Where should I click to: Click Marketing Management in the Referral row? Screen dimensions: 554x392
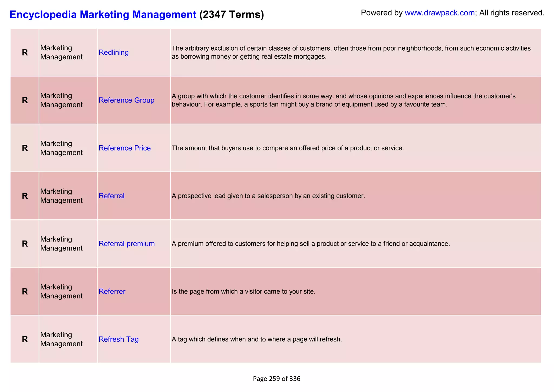pos(61,196)
